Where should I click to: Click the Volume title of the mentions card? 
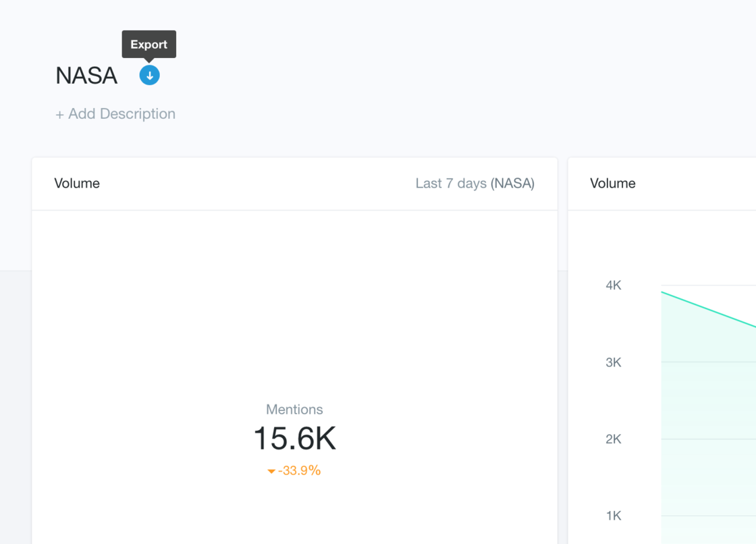[77, 184]
